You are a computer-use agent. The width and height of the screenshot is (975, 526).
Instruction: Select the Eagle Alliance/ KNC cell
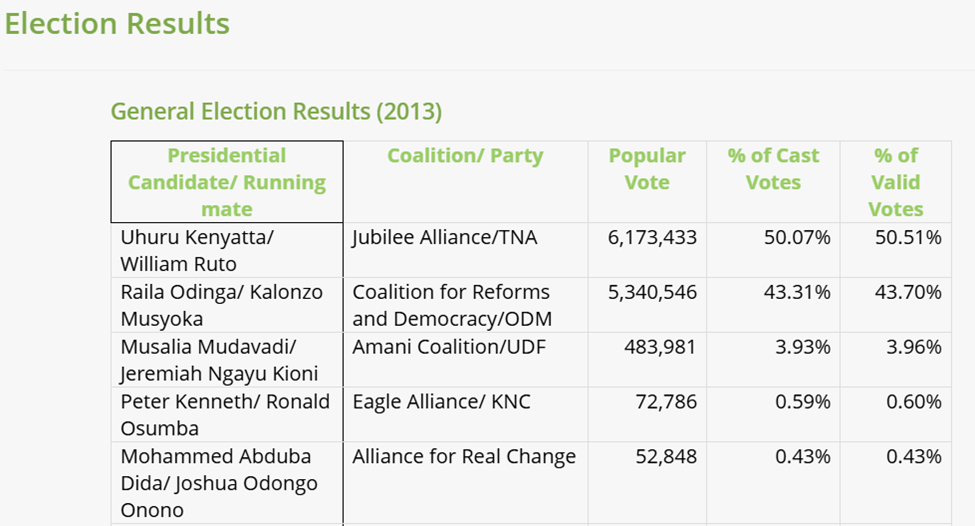(441, 402)
